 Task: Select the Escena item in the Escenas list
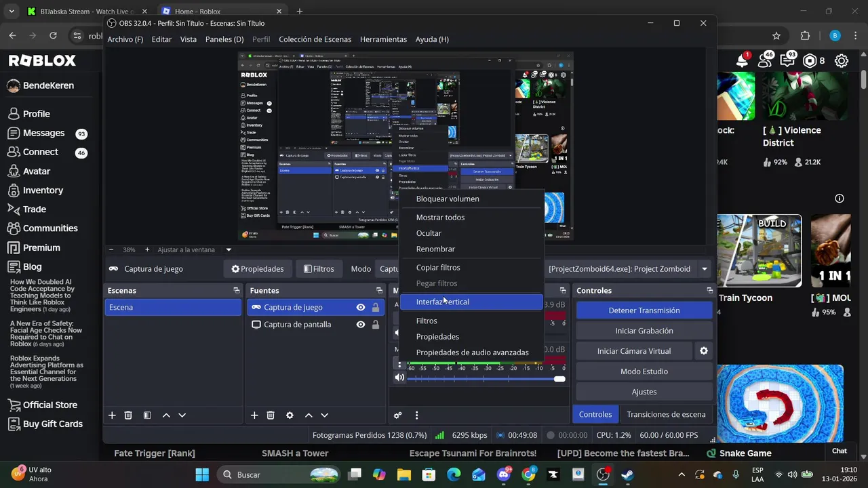173,307
